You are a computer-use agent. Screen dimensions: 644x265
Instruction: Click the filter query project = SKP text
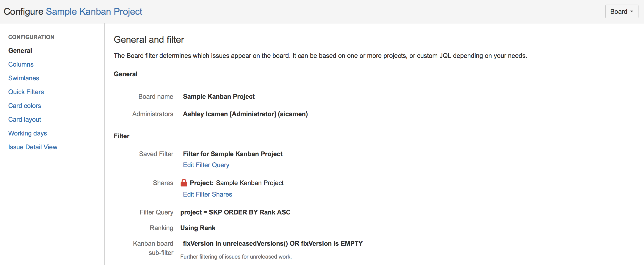[235, 212]
